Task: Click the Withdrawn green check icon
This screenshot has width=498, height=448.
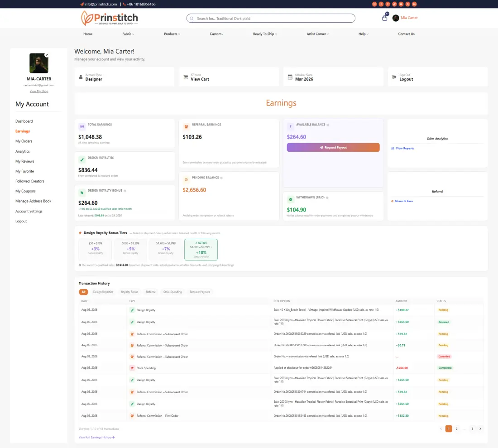Action: click(x=290, y=199)
